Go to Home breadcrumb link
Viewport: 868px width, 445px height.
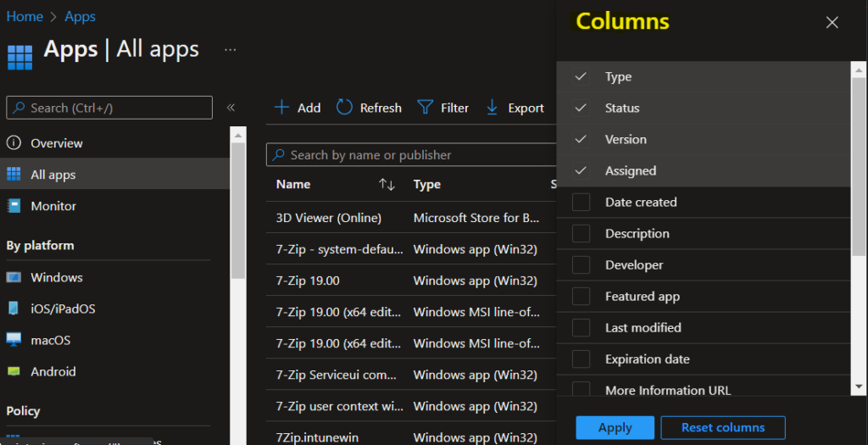25,17
